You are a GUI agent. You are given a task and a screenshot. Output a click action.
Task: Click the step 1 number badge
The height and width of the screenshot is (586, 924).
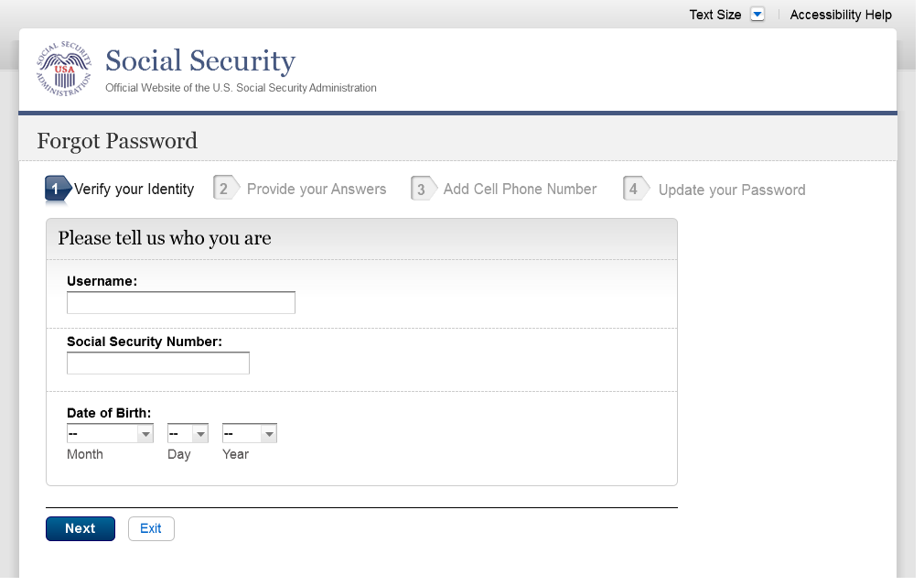tap(56, 190)
